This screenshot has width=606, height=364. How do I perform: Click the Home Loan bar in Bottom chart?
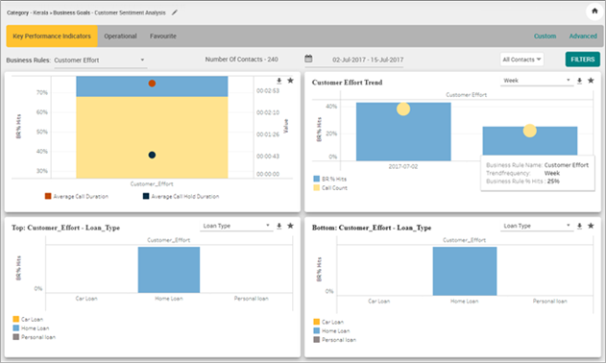pyautogui.click(x=465, y=271)
